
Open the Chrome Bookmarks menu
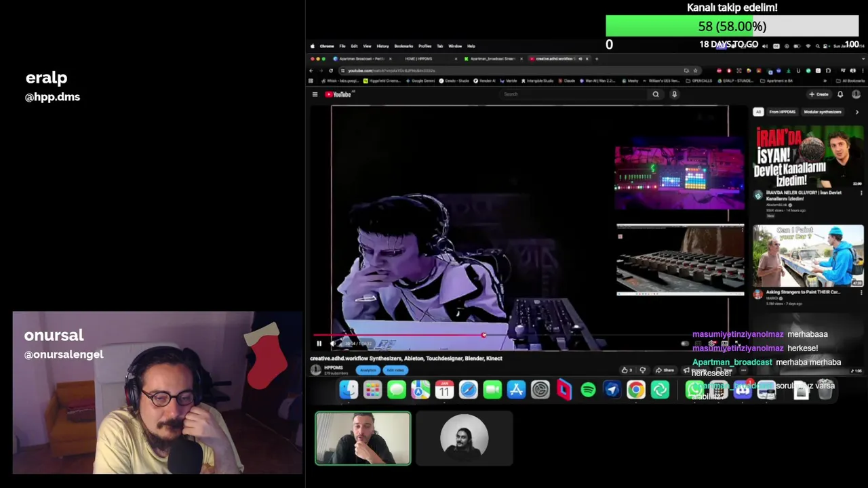pos(403,46)
